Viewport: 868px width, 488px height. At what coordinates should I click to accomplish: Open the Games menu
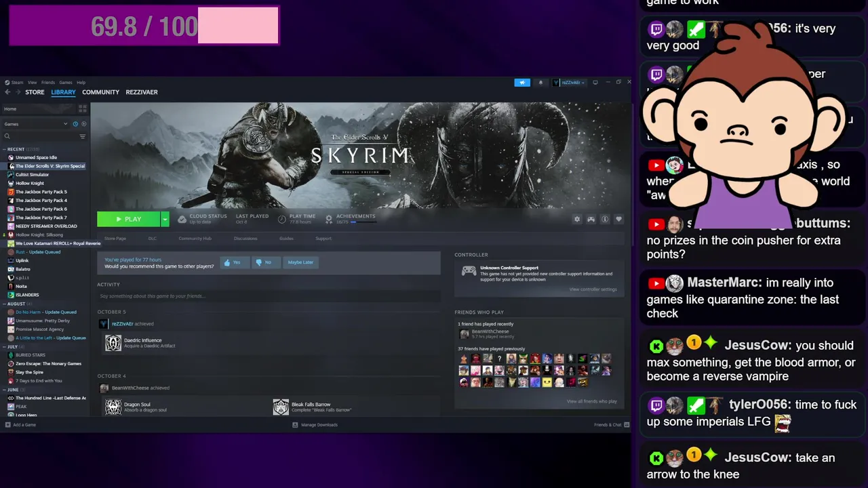coord(66,83)
